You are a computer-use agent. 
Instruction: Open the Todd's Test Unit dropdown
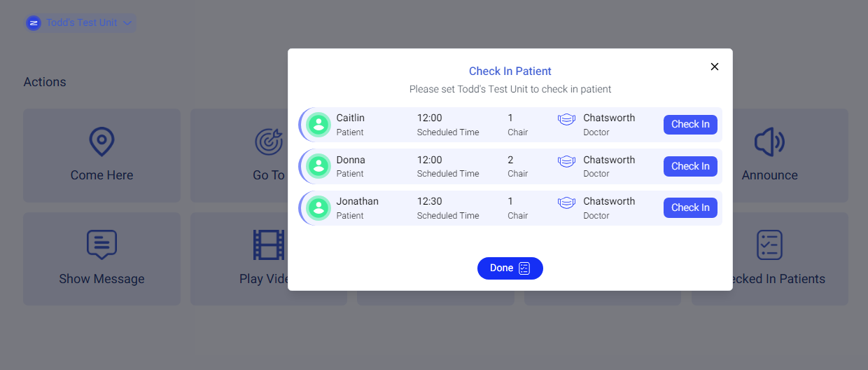[80, 23]
